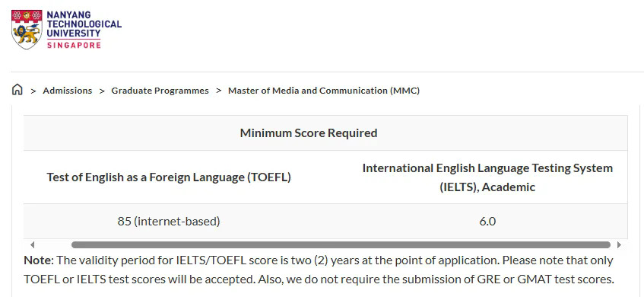644x297 pixels.
Task: Click the chevron right after the home icon
Action: (33, 91)
